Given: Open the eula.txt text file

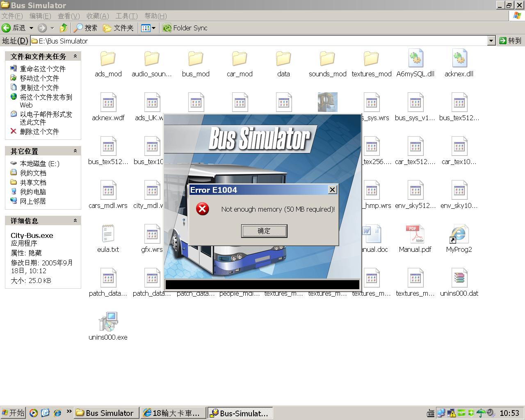Looking at the screenshot, I should 108,235.
